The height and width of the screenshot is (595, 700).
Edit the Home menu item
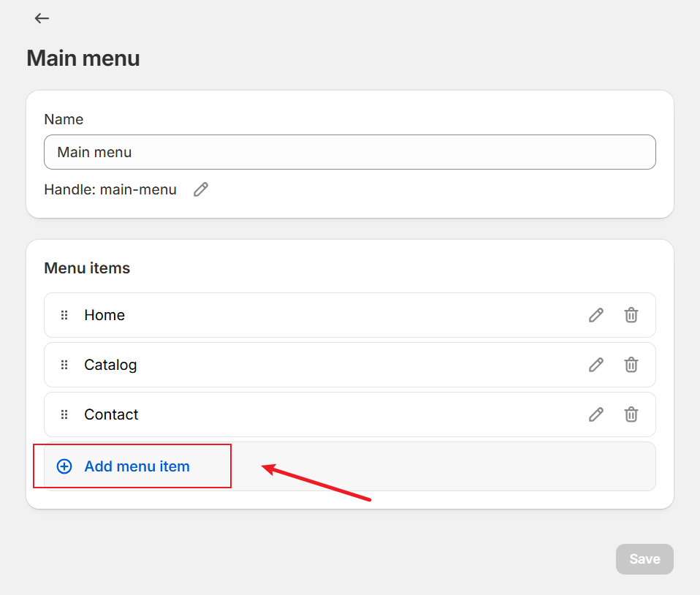tap(596, 315)
